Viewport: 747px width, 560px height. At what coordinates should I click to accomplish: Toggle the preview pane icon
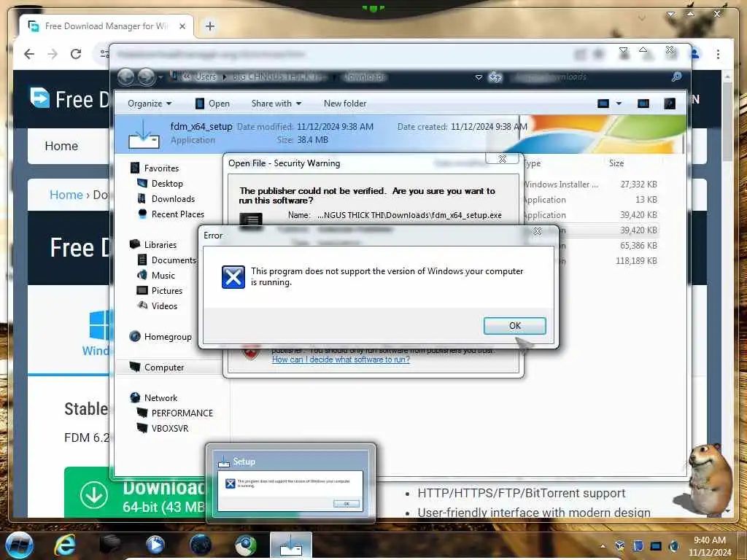coord(643,104)
